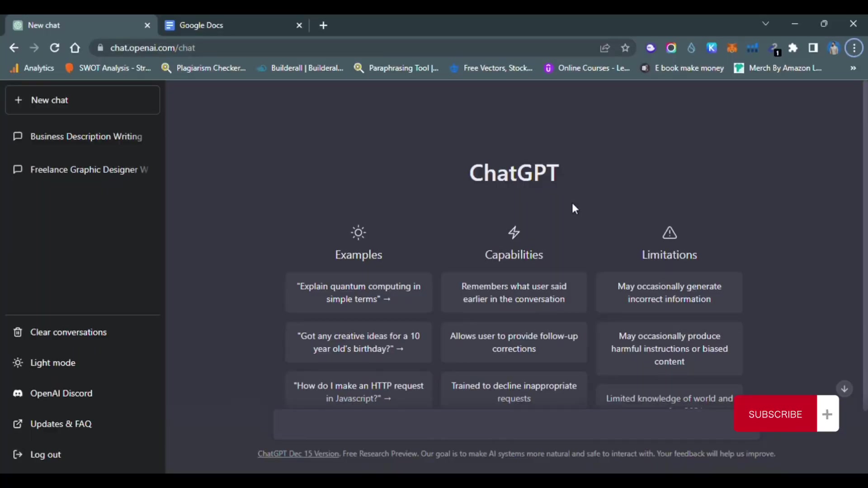Screen dimensions: 868x488
Task: Click the page vertical scrollbar
Action: [865, 246]
